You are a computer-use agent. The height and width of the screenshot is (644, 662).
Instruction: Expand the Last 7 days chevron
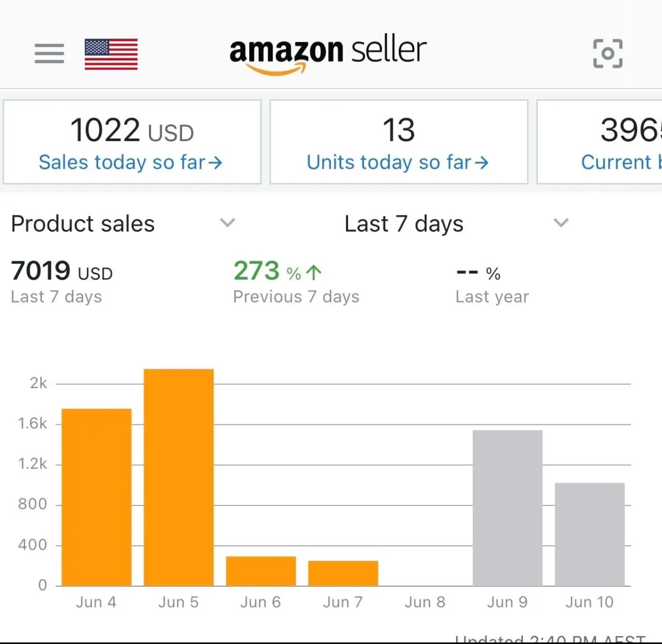coord(561,223)
